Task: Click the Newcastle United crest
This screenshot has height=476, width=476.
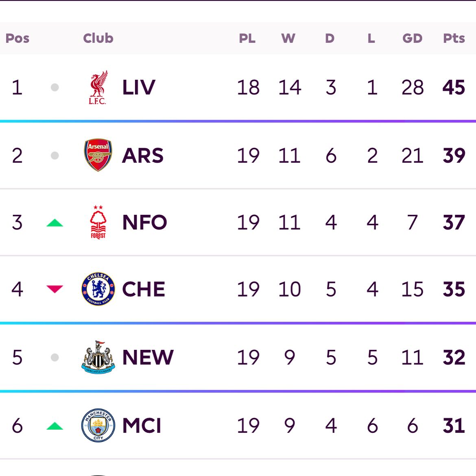Action: pyautogui.click(x=98, y=357)
